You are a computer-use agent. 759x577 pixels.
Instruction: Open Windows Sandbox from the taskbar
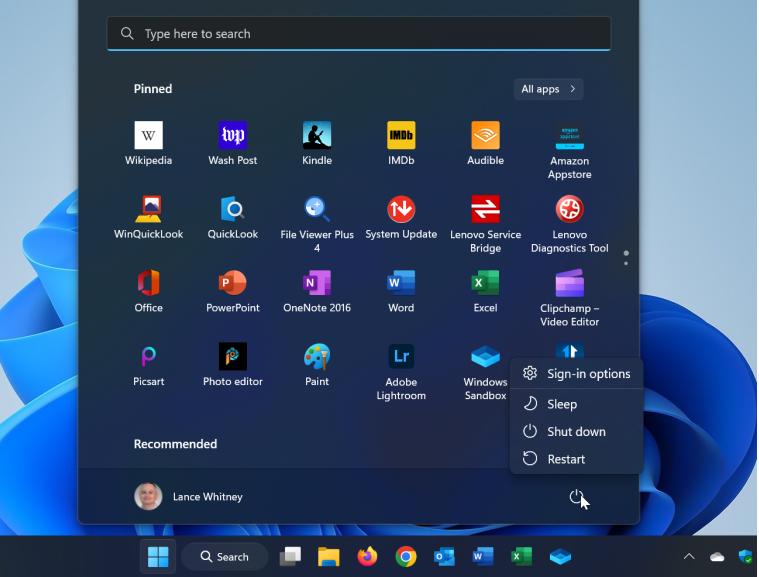click(560, 557)
